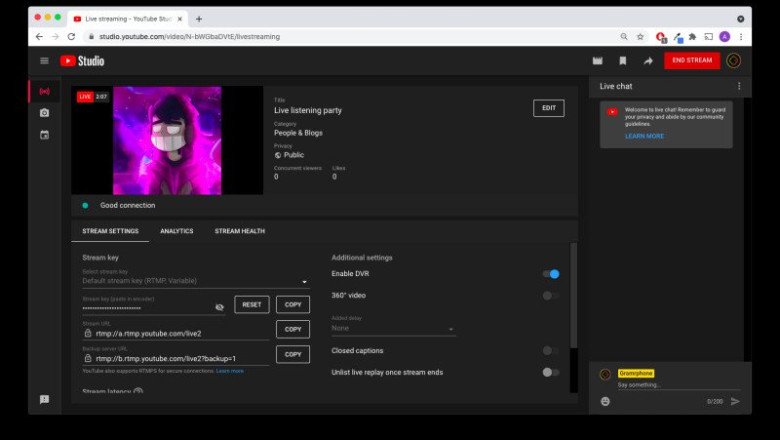Click the Say something chat field
Screen dimensions: 780x440
coord(670,385)
